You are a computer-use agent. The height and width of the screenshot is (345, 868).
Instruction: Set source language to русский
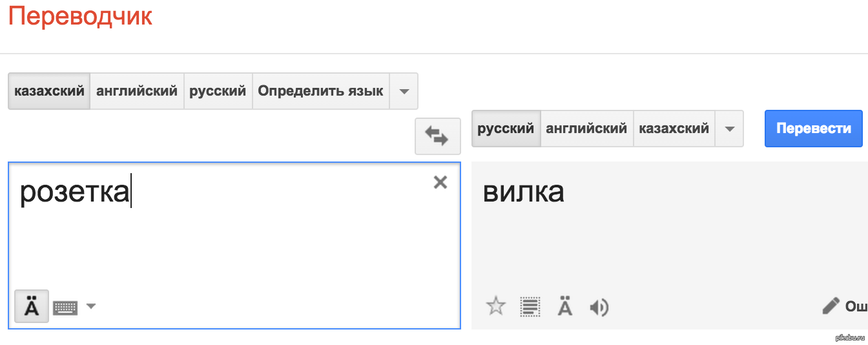pos(218,91)
